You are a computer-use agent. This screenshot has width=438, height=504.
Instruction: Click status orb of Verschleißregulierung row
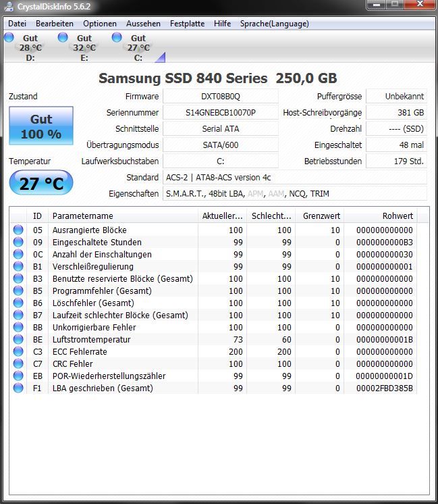coord(18,266)
